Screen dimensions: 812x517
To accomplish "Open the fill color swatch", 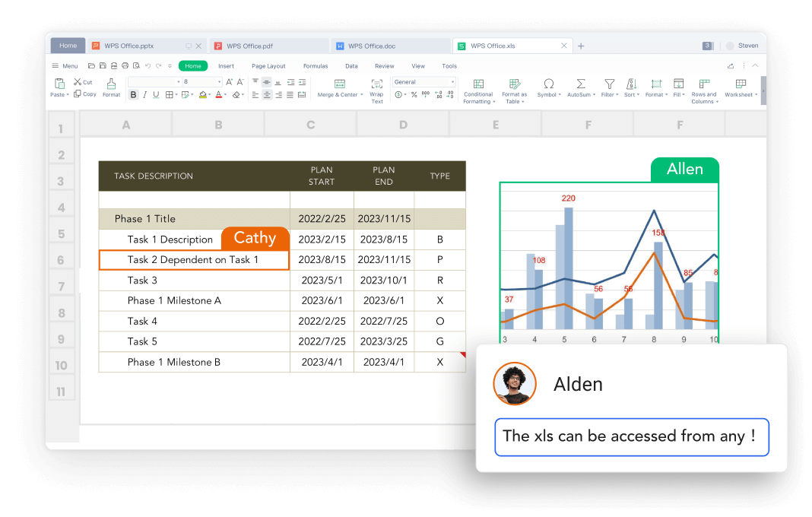I will point(202,94).
